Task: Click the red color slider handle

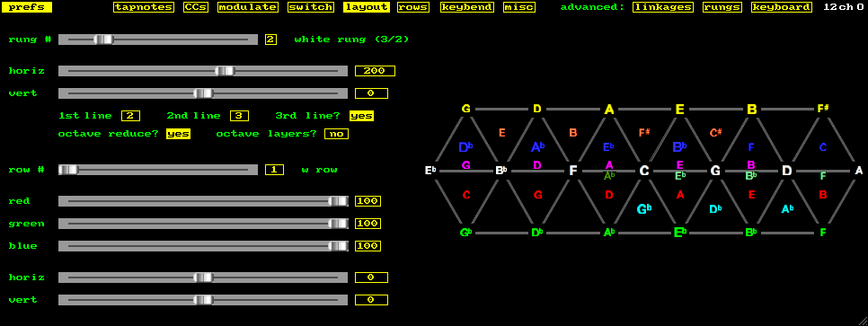Action: click(x=338, y=201)
